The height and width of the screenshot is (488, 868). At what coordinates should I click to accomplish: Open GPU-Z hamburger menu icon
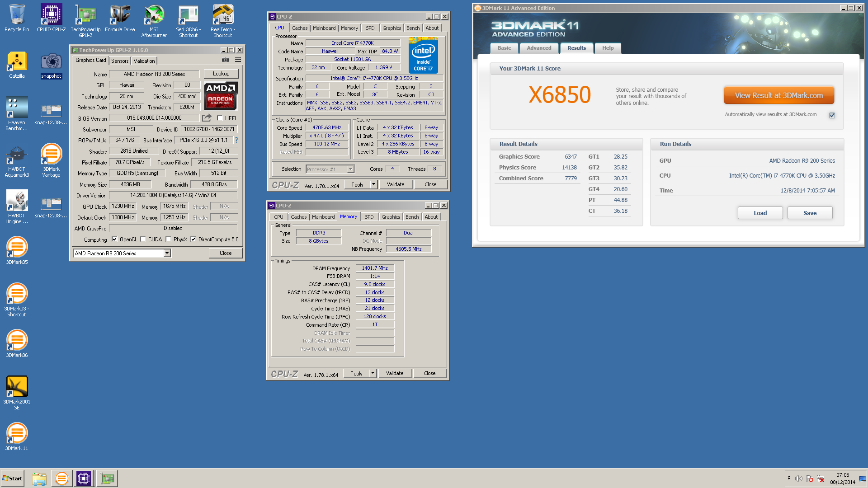point(238,60)
